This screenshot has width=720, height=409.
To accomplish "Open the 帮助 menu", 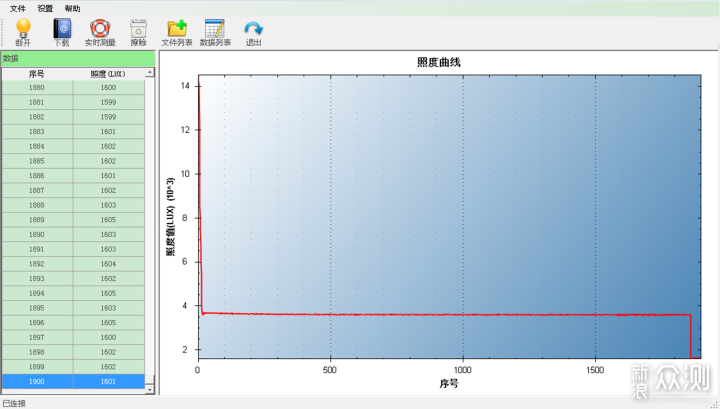I will (x=72, y=8).
